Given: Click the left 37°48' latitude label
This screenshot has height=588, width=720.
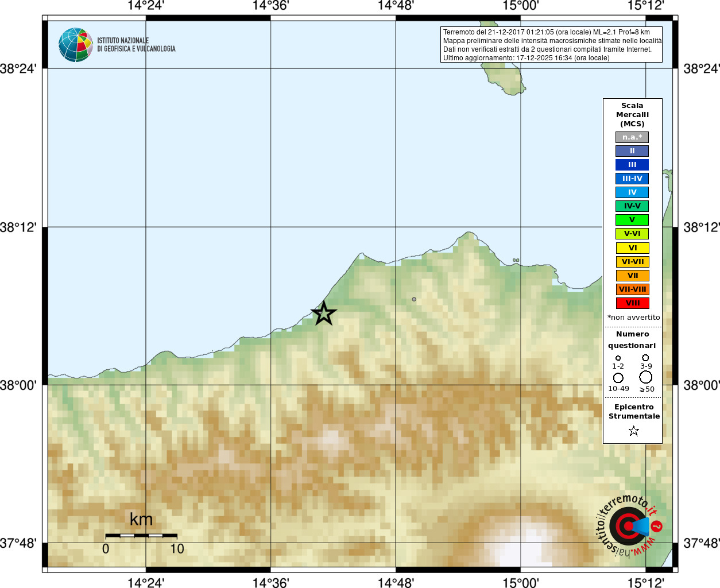Looking at the screenshot, I should pyautogui.click(x=18, y=543).
